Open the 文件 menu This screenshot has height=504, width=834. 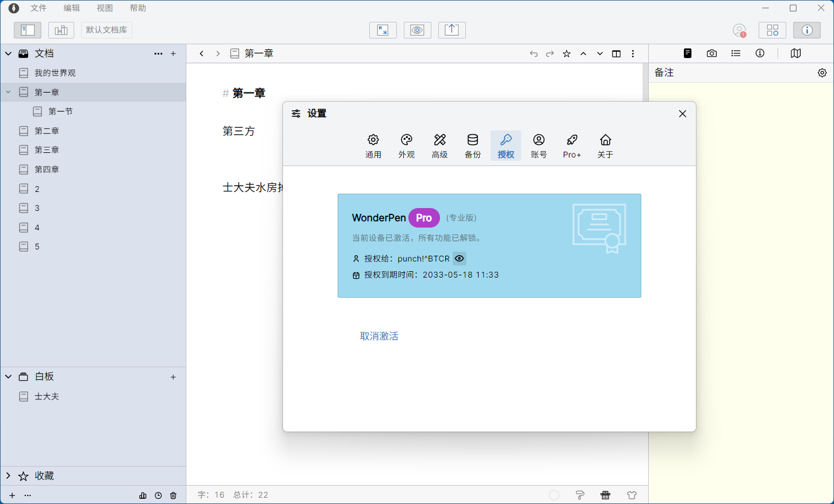[x=39, y=8]
